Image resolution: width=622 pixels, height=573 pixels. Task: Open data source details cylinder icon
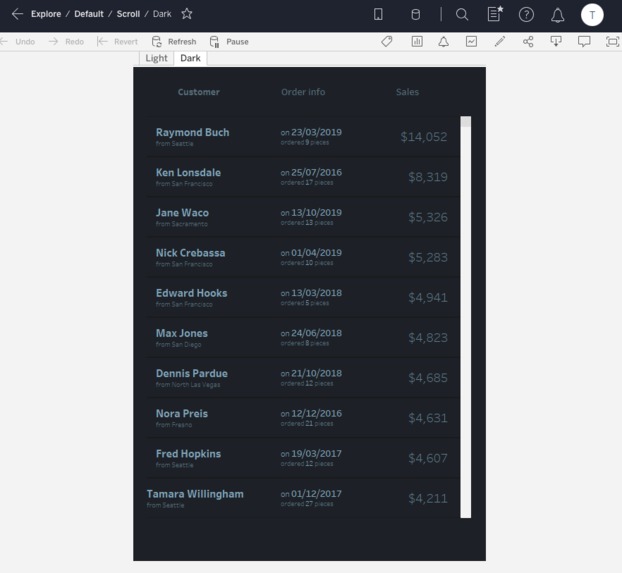[415, 15]
